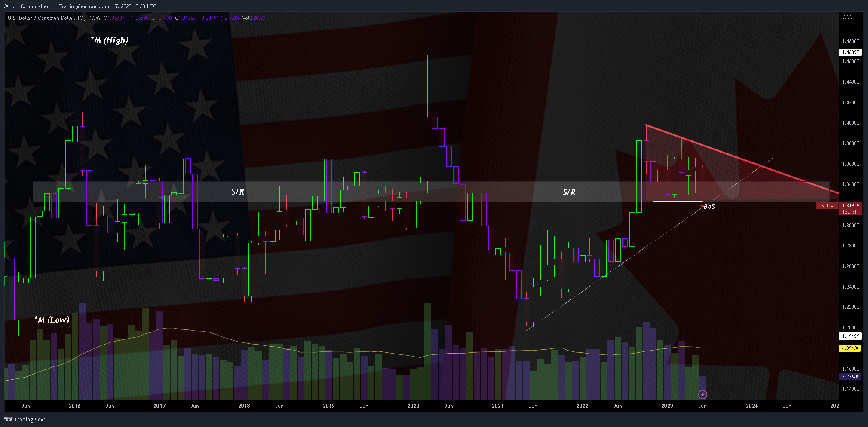
Task: Click the 2018 label on the time axis
Action: (244, 406)
